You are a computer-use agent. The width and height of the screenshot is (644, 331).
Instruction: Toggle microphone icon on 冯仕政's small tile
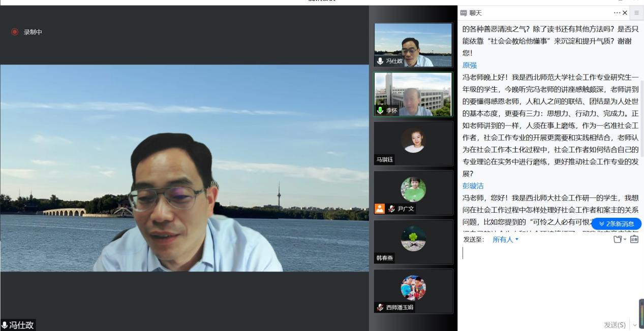pyautogui.click(x=380, y=61)
